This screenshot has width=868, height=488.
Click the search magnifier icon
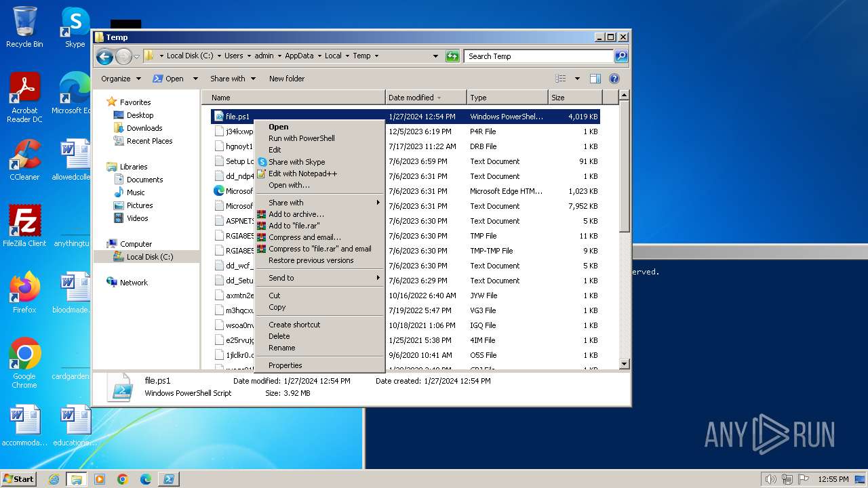coord(621,56)
